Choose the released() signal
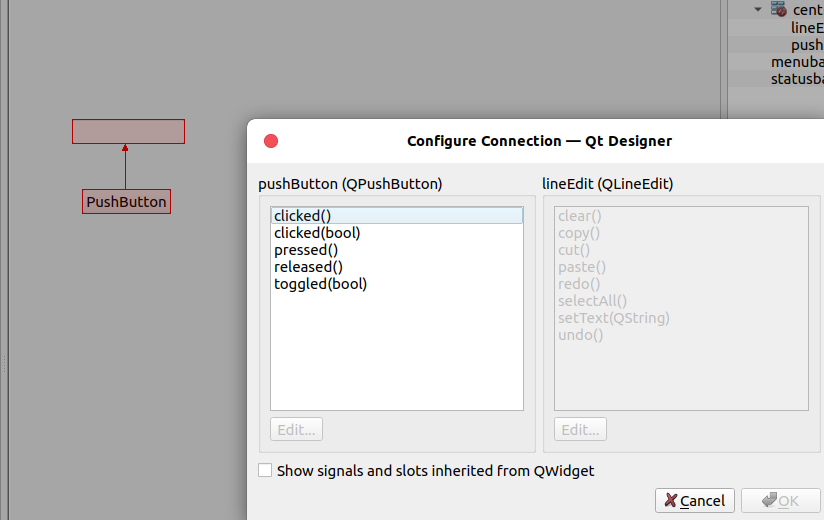Image resolution: width=824 pixels, height=520 pixels. coord(308,267)
